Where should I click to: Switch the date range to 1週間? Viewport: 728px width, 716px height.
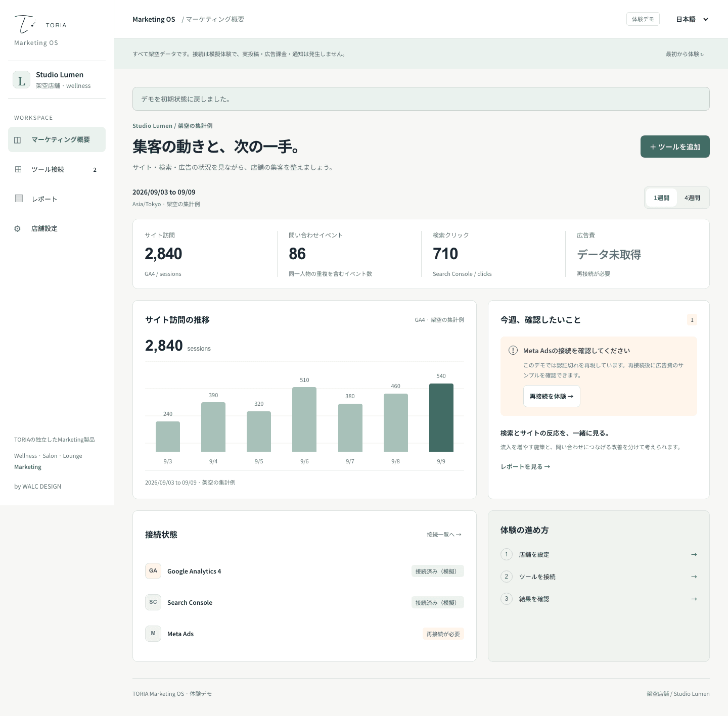pos(661,198)
